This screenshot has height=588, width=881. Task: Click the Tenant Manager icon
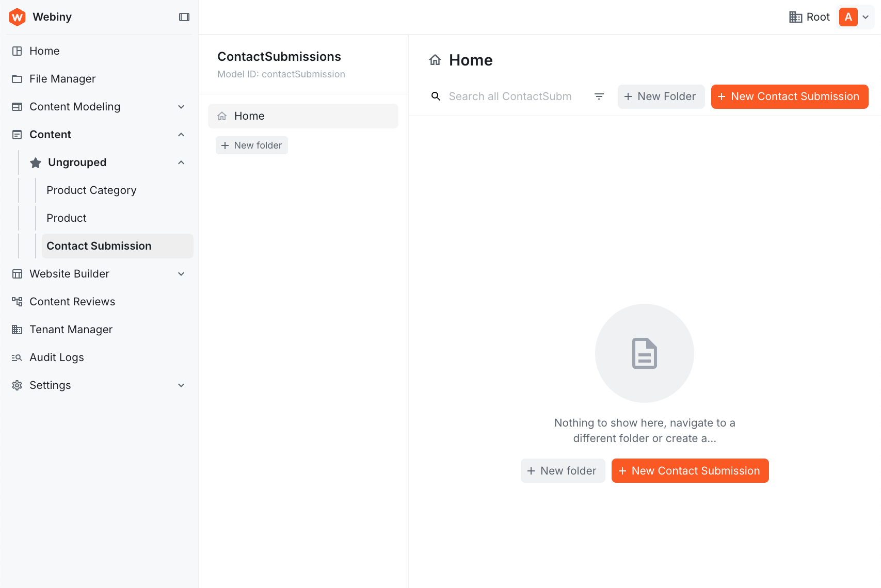(x=17, y=329)
